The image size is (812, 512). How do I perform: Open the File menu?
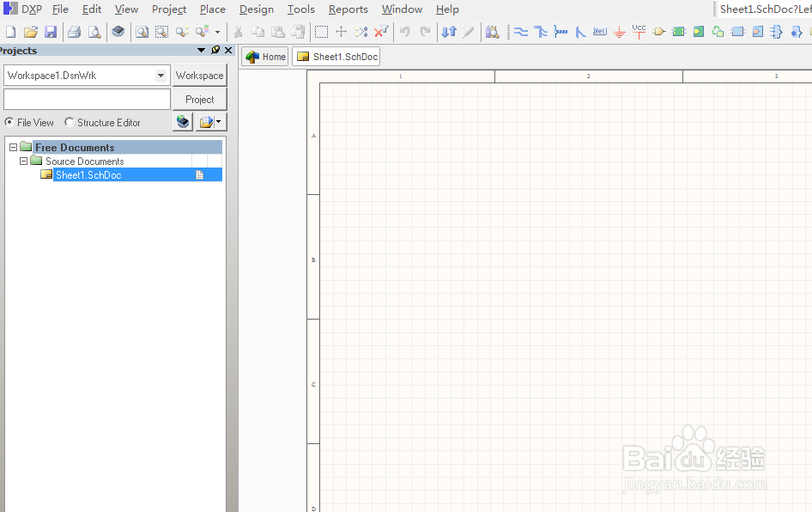tap(60, 9)
